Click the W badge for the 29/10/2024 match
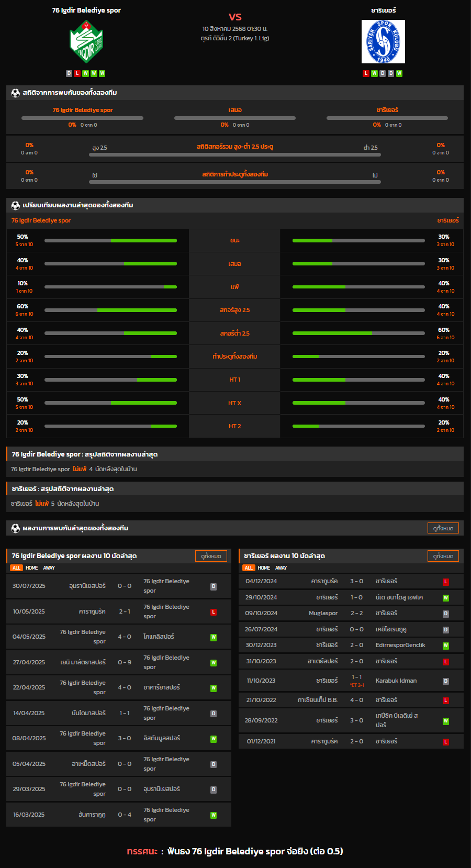 pos(446,598)
